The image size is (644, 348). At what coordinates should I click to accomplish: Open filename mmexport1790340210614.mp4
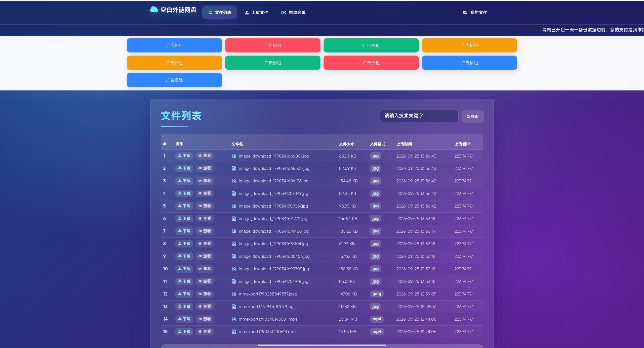pos(268,332)
